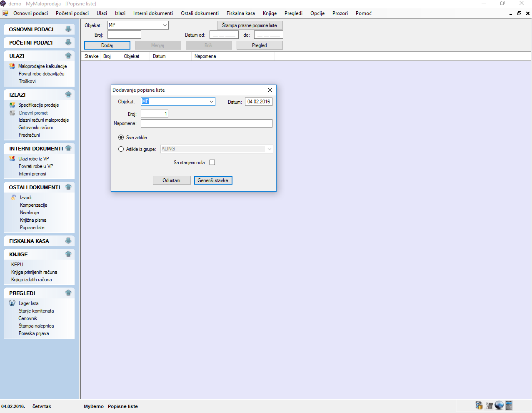Select the Sve artikle radio button

point(121,138)
